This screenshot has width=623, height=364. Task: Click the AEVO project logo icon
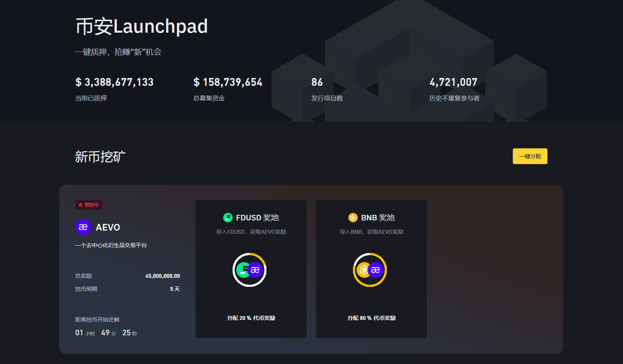83,227
